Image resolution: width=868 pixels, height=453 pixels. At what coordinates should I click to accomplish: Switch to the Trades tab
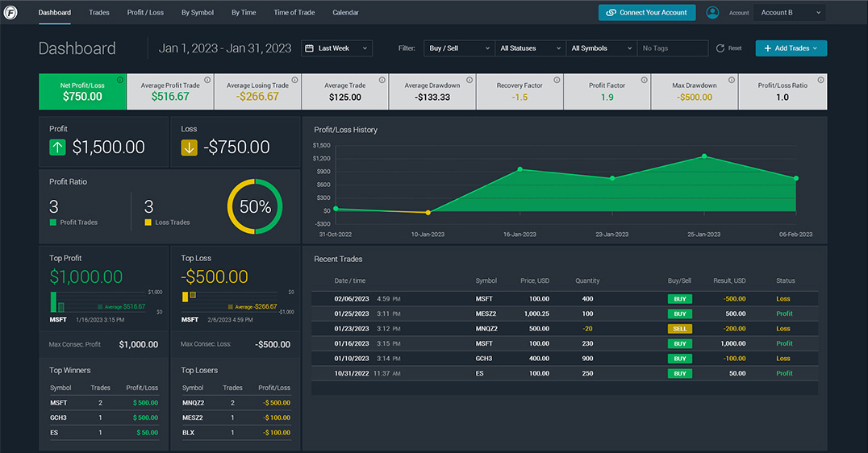point(99,12)
